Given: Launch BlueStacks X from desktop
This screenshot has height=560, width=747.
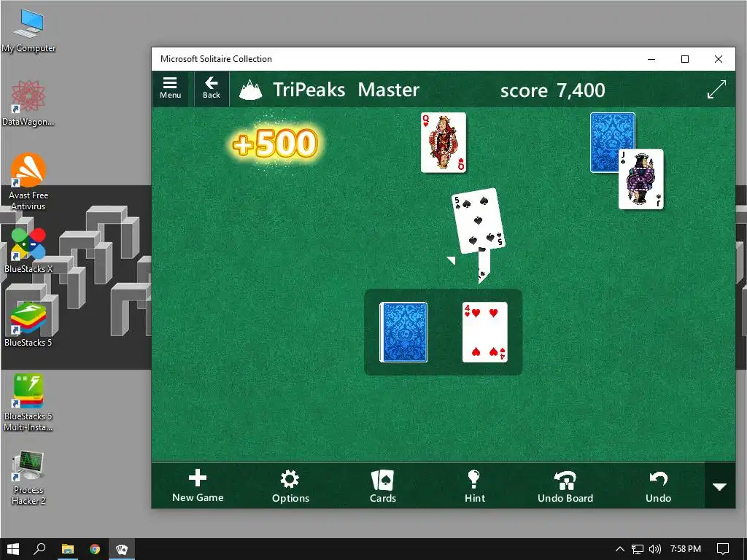Looking at the screenshot, I should tap(28, 251).
